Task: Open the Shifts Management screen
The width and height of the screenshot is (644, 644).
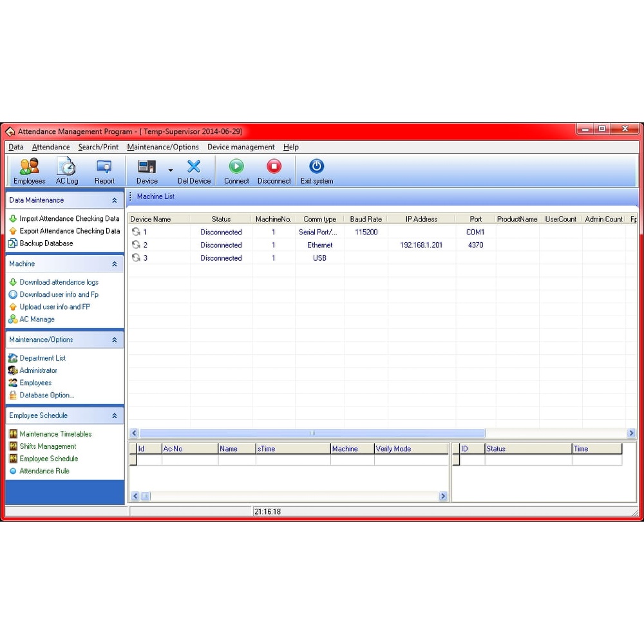Action: click(48, 446)
